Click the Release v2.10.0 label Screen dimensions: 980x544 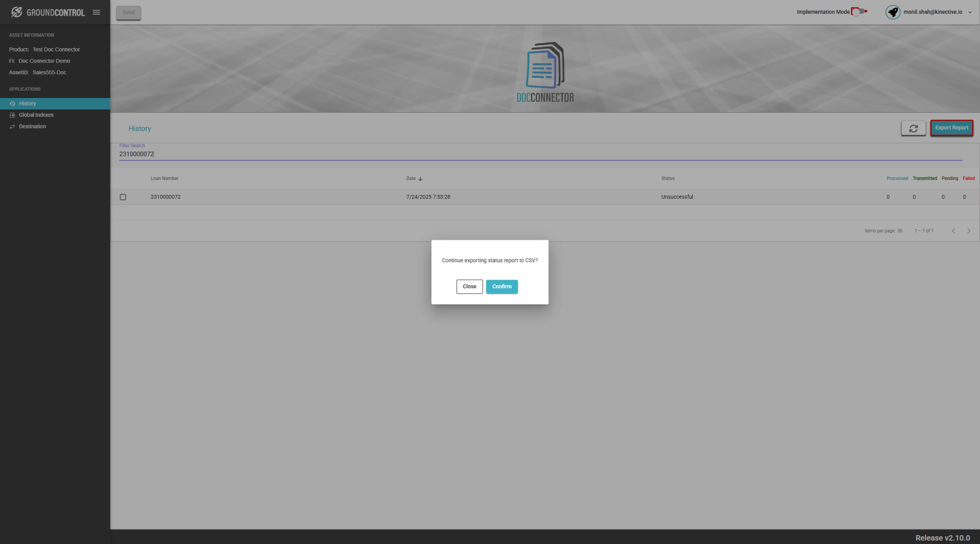click(x=943, y=538)
